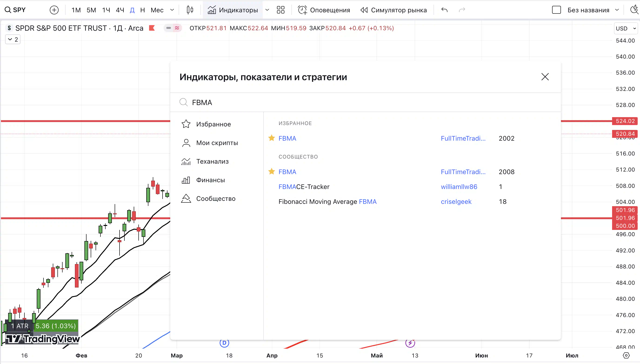This screenshot has width=640, height=364.
Task: Switch to 1M timeframe
Action: (x=76, y=10)
